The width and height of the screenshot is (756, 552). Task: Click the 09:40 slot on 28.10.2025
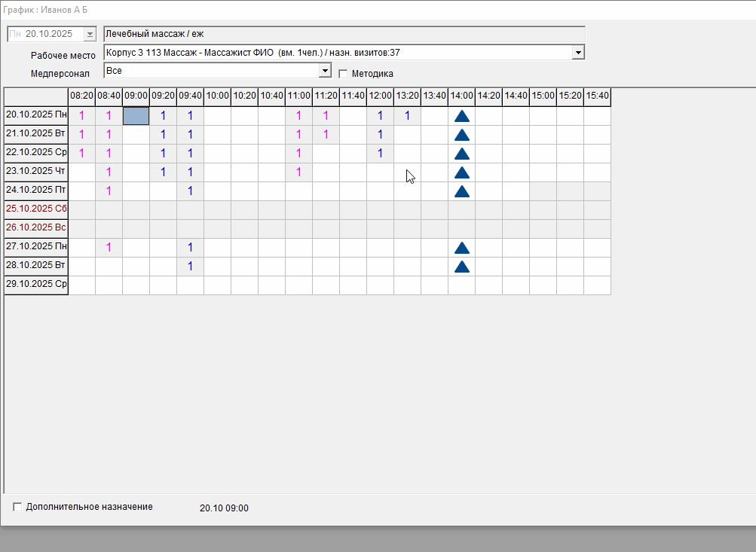[190, 267]
